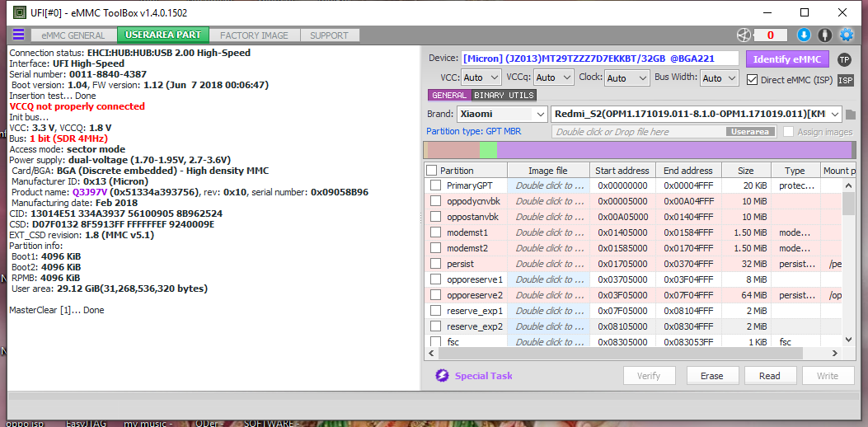Open the Special Task link
This screenshot has height=427, width=868.
point(483,376)
